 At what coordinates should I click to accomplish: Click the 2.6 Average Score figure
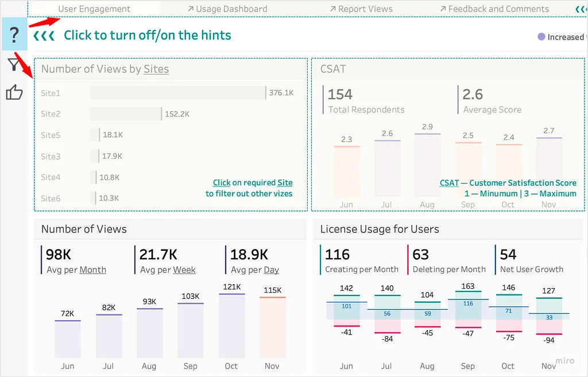pos(473,95)
